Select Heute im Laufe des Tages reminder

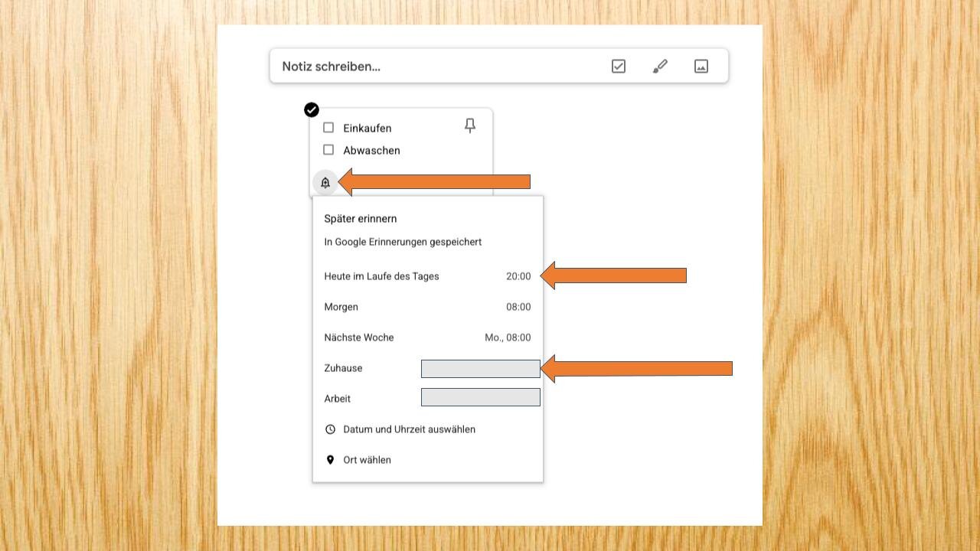tap(427, 276)
